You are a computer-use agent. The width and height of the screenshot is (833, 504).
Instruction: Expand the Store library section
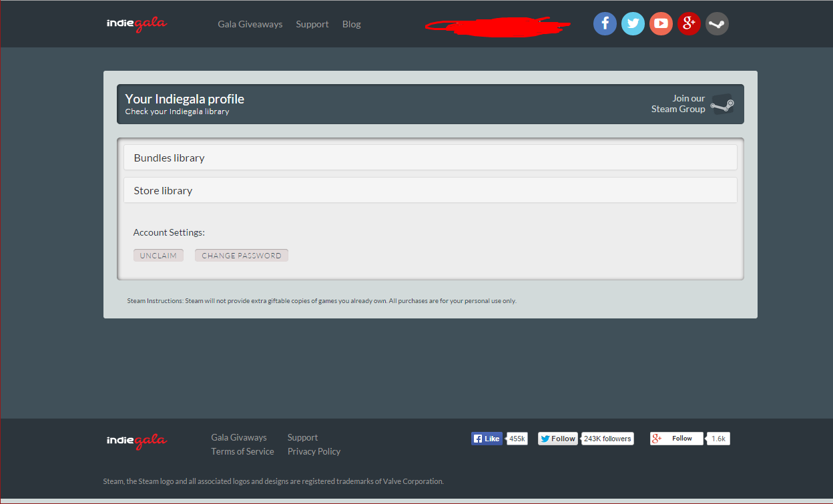[x=430, y=190]
